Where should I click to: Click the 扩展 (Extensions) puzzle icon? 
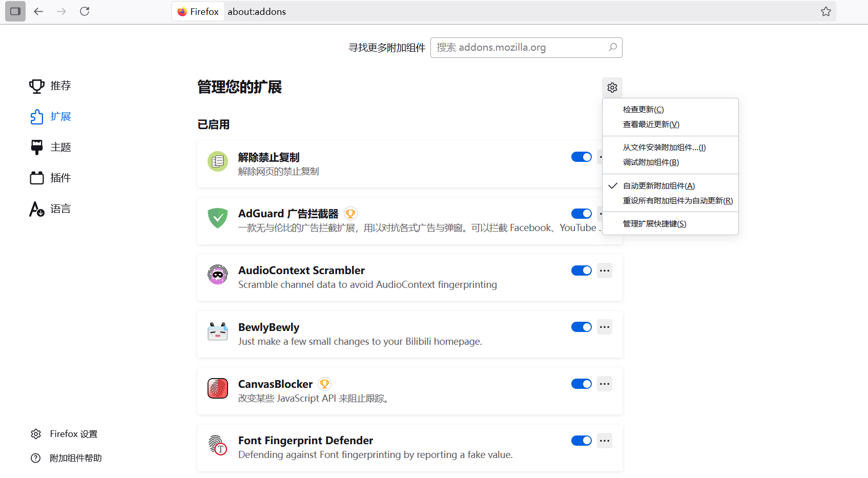36,116
